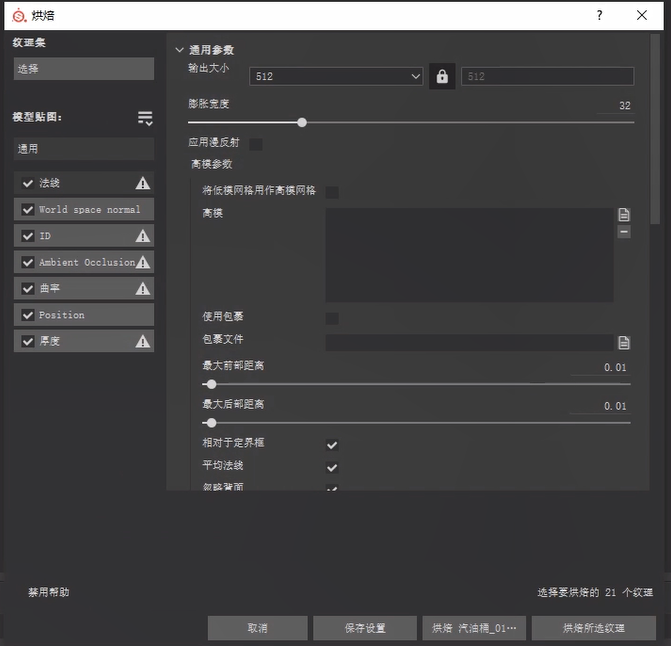Click the file browse icon for 包裹文件
The width and height of the screenshot is (671, 646).
(624, 342)
